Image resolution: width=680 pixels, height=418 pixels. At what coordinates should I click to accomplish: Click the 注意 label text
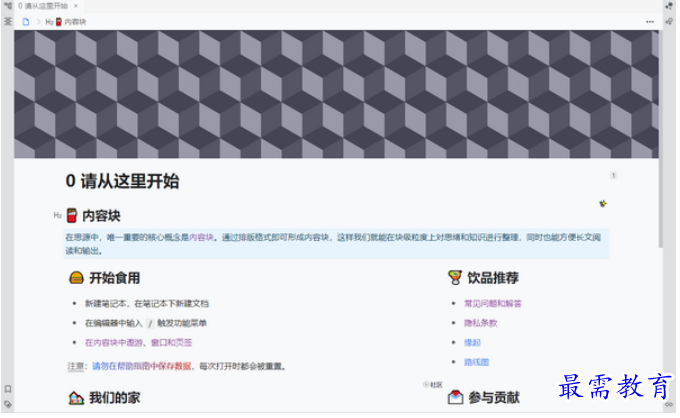coord(75,367)
